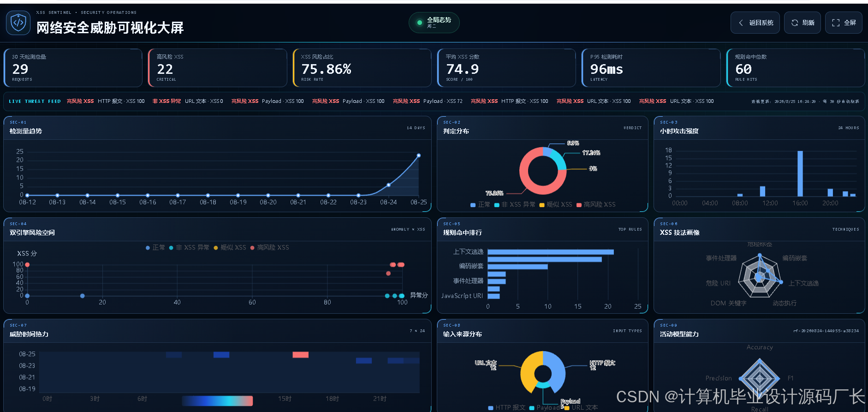Click the red scatter point at XSS 分 100, 异常分 0
868x412 pixels.
point(27,264)
